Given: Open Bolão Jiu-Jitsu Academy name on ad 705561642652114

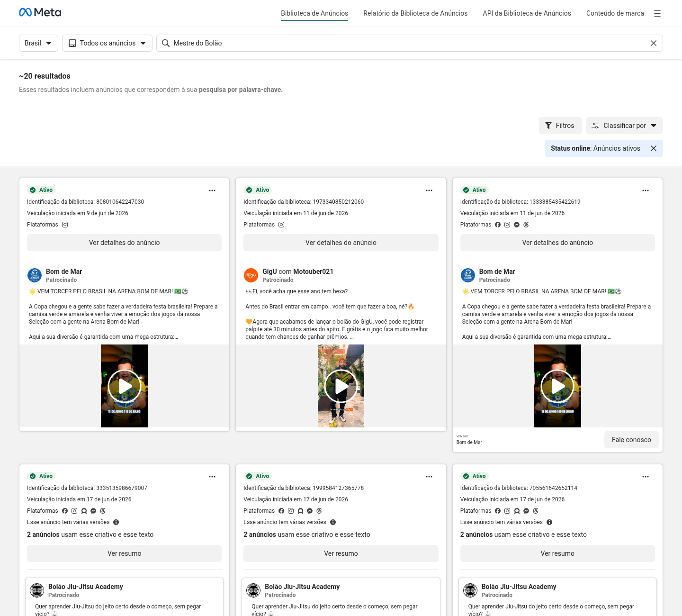Looking at the screenshot, I should coord(519,587).
